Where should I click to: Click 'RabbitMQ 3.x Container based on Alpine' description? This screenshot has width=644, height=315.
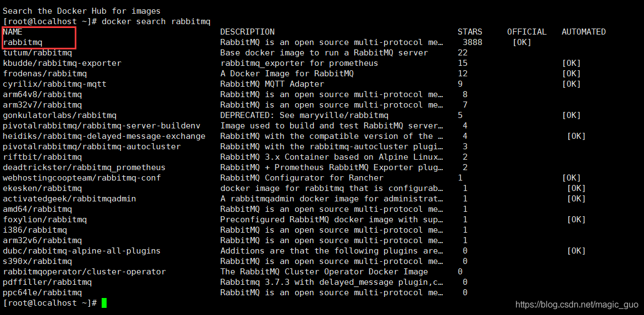pos(332,157)
